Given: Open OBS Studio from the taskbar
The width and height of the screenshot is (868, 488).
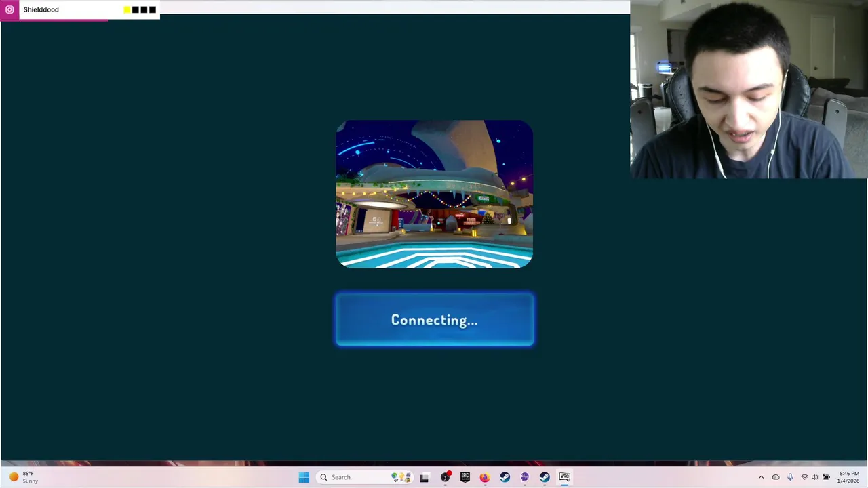Looking at the screenshot, I should pos(445,477).
